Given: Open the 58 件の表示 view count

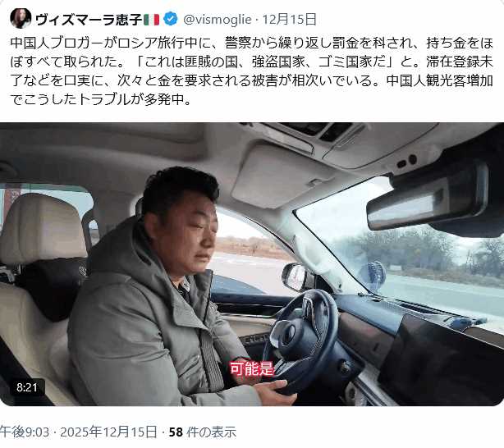Looking at the screenshot, I should point(203,432).
